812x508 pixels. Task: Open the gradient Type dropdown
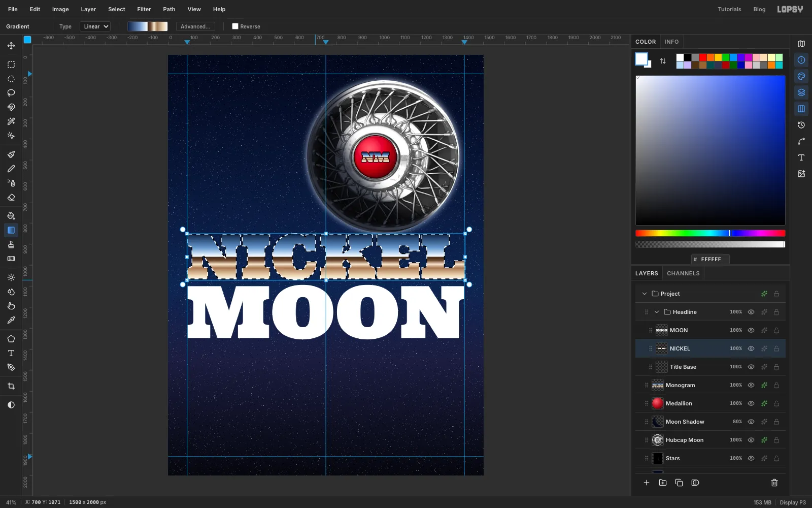click(95, 26)
